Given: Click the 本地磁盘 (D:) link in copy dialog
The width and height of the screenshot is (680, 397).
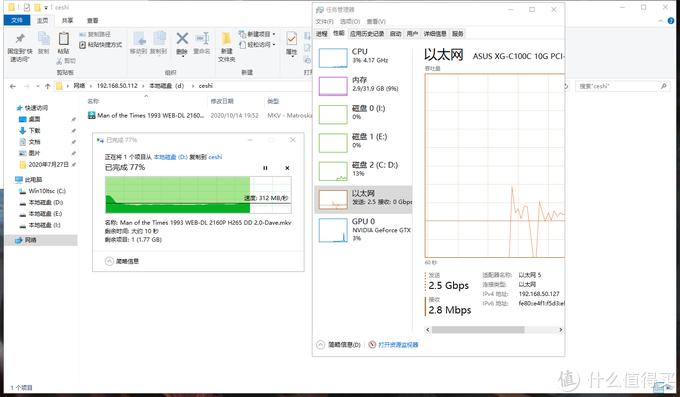Looking at the screenshot, I should (170, 157).
